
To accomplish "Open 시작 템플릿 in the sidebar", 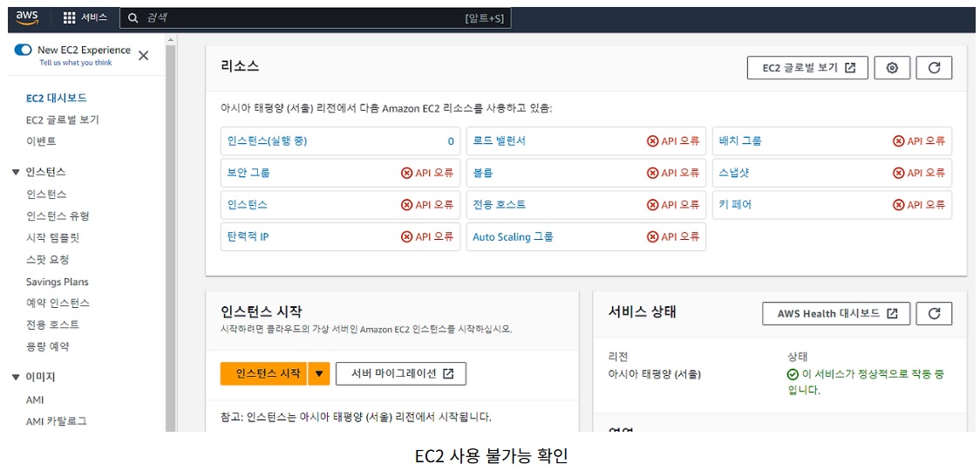I will 53,238.
